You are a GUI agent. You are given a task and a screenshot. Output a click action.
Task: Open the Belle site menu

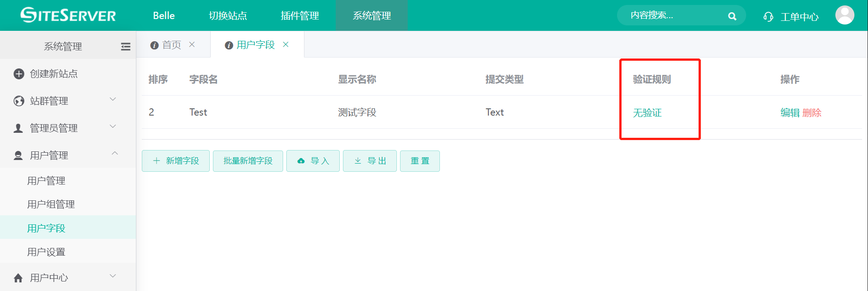(164, 15)
